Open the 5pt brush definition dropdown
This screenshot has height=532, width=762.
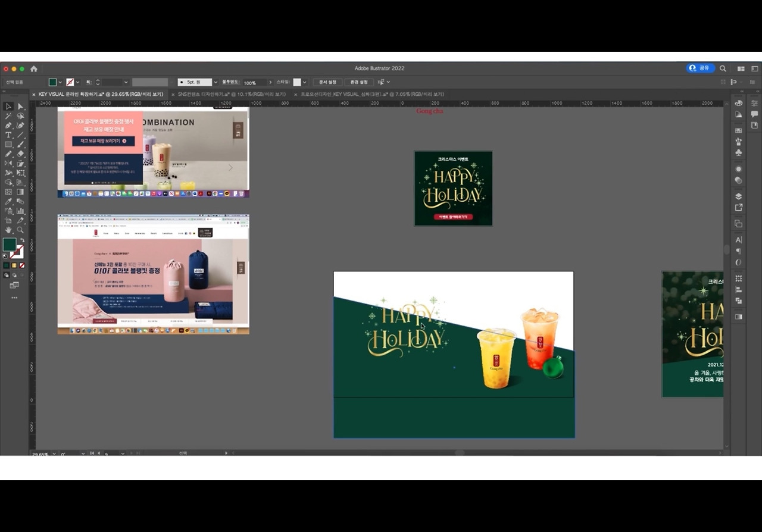click(x=216, y=82)
